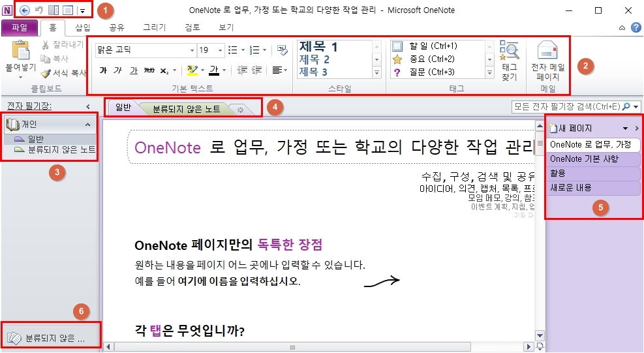Apply the yellow text highlight color
The width and height of the screenshot is (644, 353).
coord(192,70)
